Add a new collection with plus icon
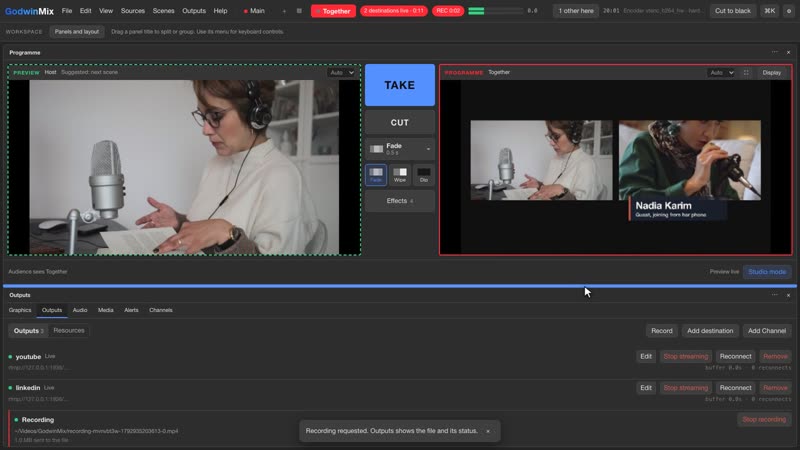800x450 pixels. pos(284,11)
